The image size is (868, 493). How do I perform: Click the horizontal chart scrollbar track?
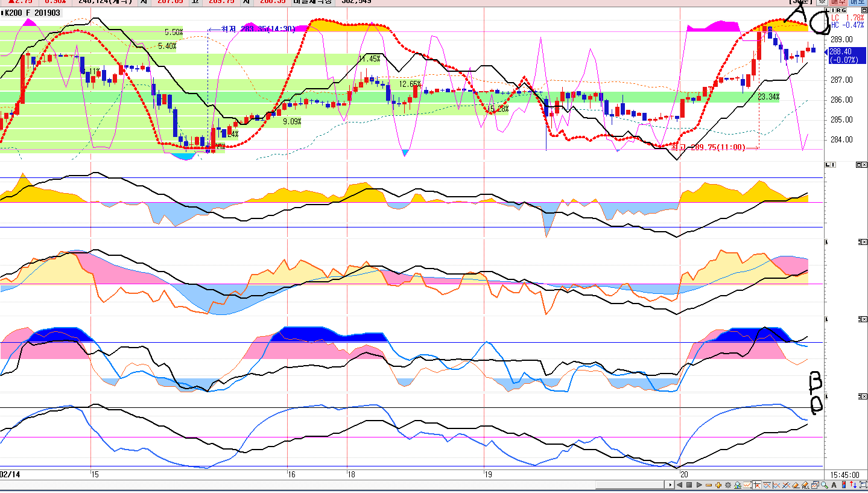pos(333,485)
